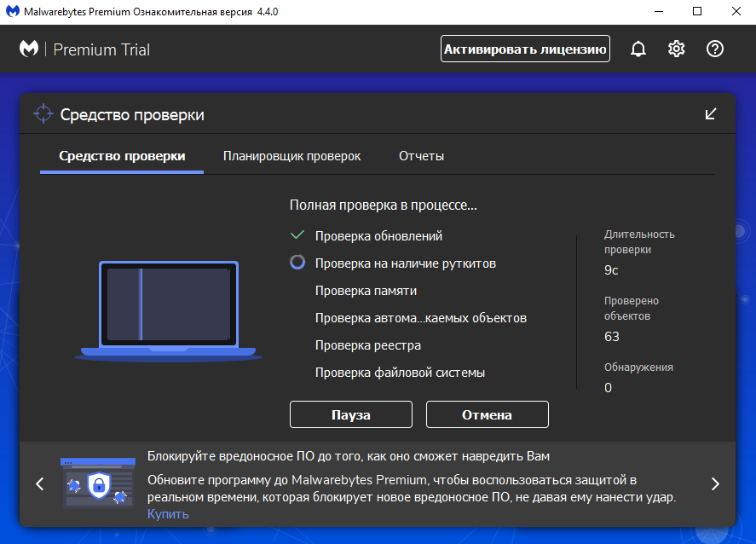Screen dimensions: 756x544
Task: Collapse the scanner panel with the arrow icon
Action: 711,113
